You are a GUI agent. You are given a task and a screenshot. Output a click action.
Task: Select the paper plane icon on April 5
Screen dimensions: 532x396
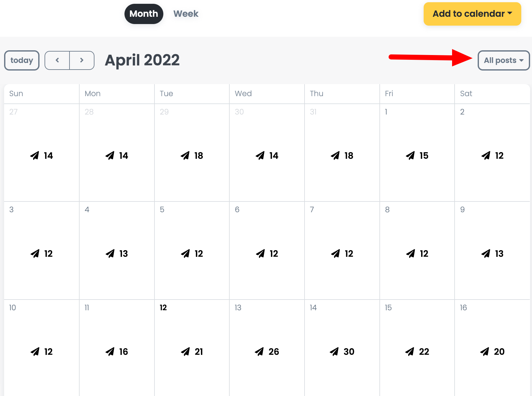(185, 254)
